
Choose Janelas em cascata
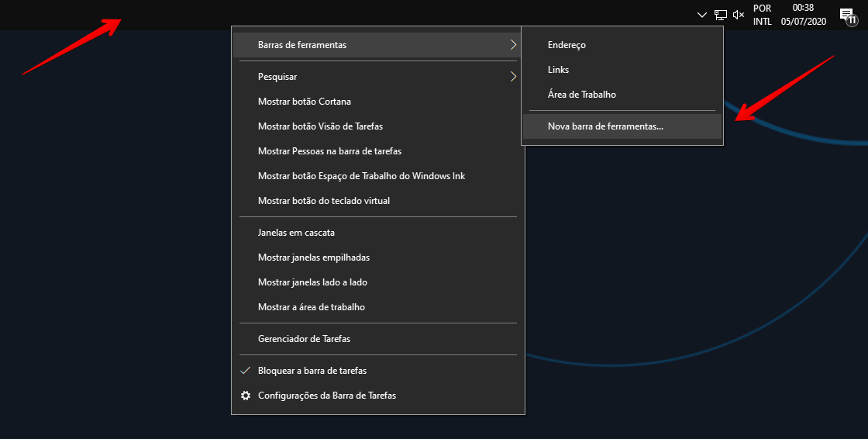296,233
